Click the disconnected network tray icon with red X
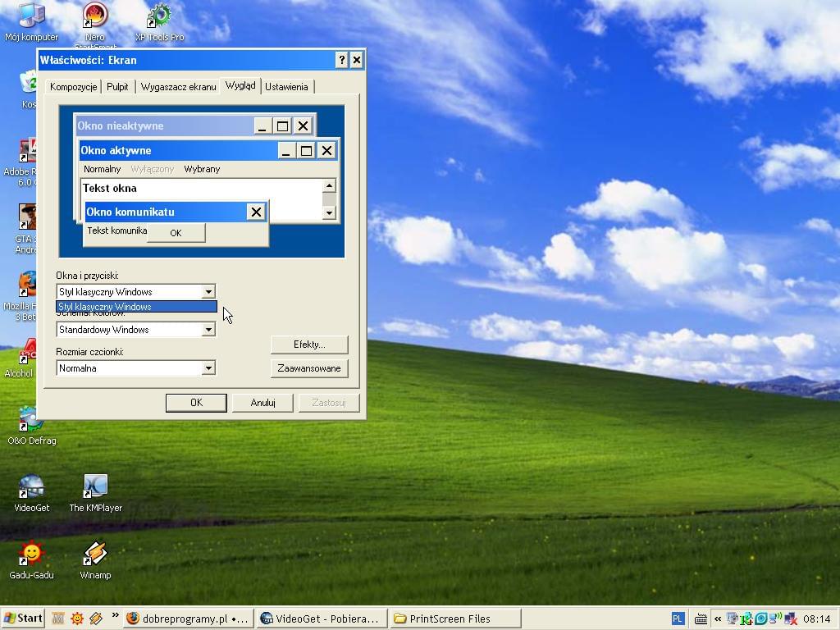Image resolution: width=840 pixels, height=630 pixels. (x=790, y=619)
